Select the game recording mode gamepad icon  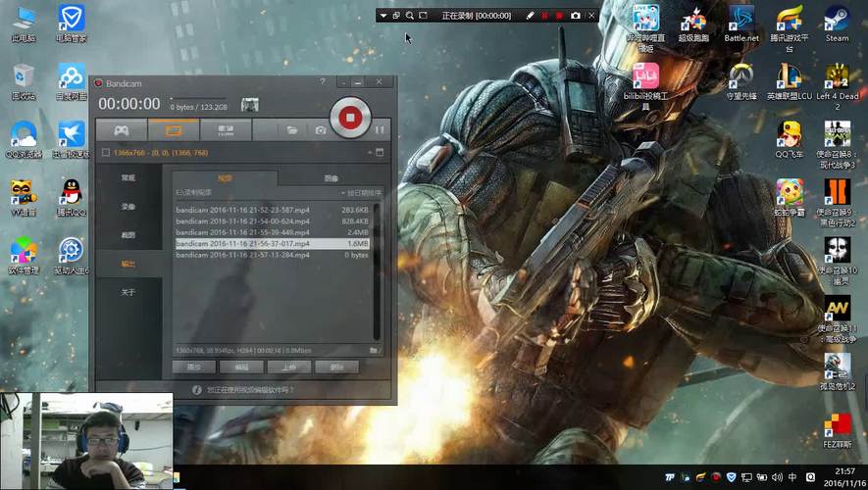point(122,130)
